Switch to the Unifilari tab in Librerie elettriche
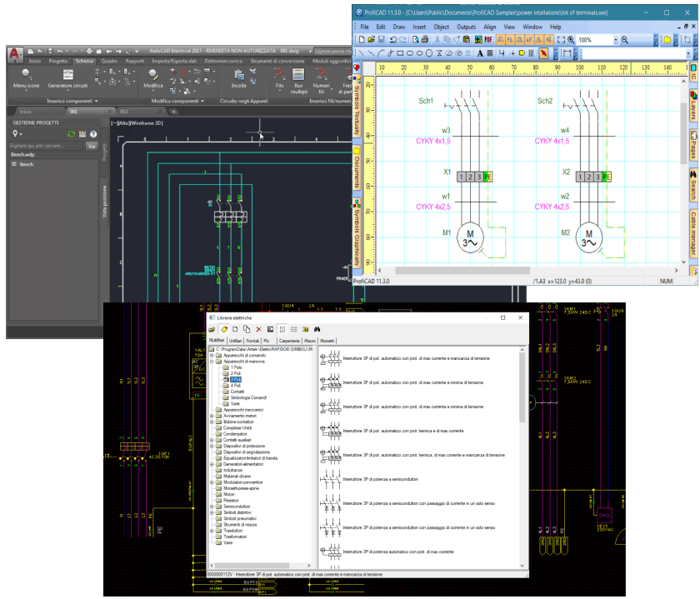Screen dimensions: 700x599 [235, 341]
